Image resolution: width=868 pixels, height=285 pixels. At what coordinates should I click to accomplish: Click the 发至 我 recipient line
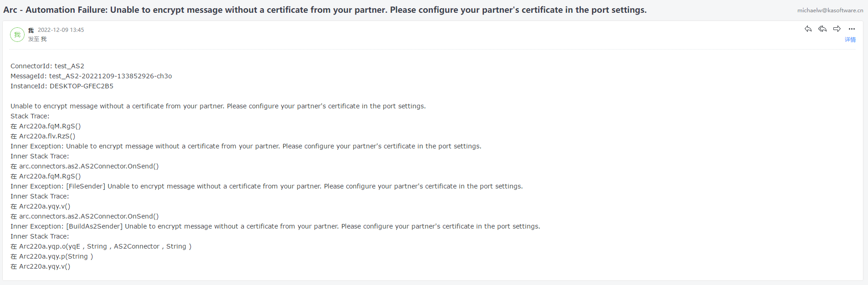click(37, 39)
